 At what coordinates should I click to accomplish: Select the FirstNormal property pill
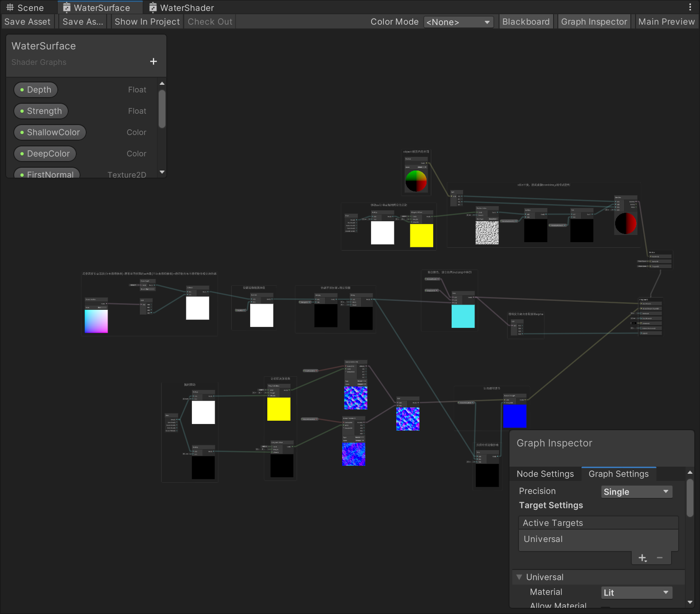pos(46,174)
